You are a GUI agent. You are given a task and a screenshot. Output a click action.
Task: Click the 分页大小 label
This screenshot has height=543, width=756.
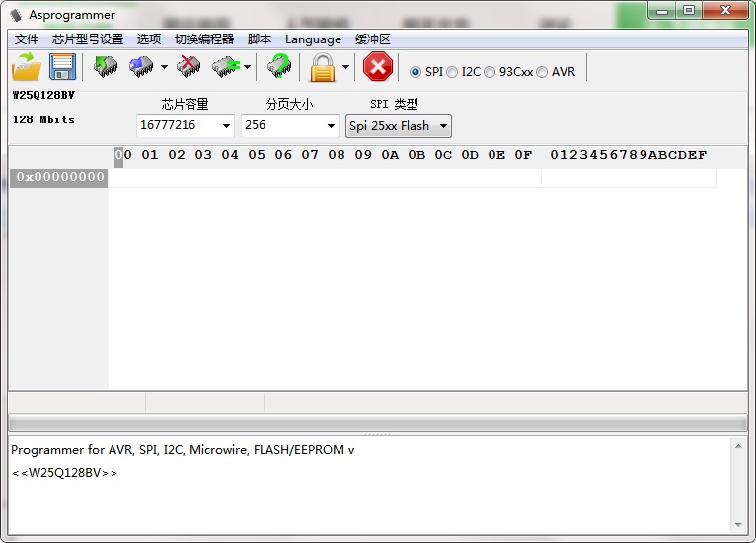290,104
